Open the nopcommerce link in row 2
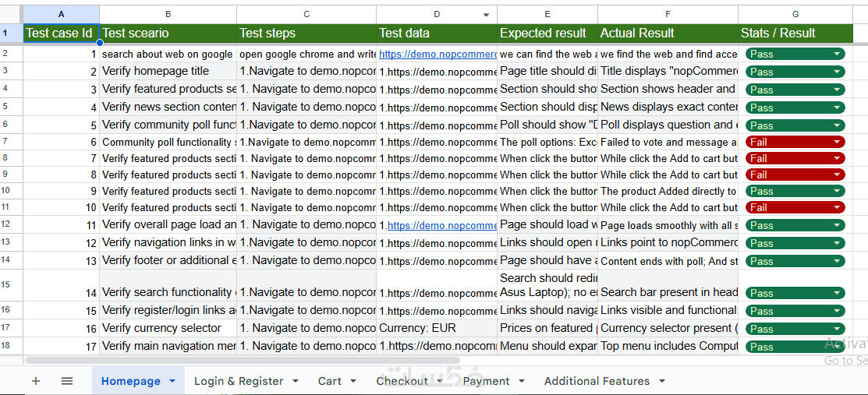Viewport: 868px width, 395px height. (438, 55)
